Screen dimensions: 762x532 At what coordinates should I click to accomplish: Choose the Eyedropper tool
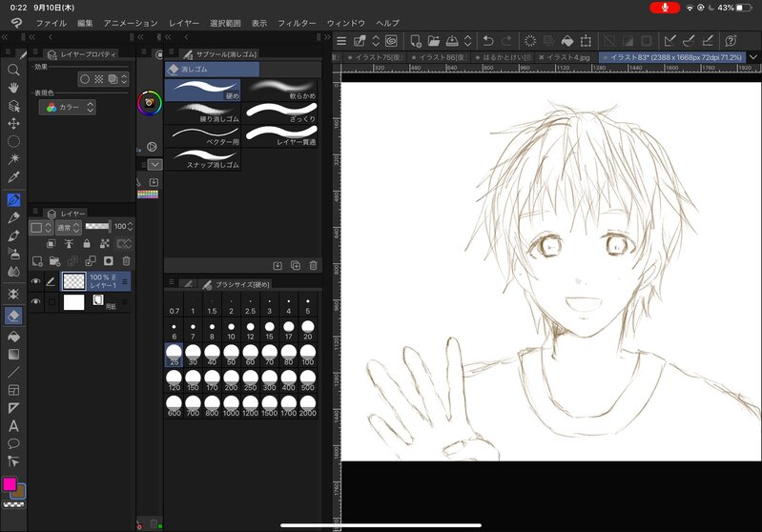click(x=13, y=177)
